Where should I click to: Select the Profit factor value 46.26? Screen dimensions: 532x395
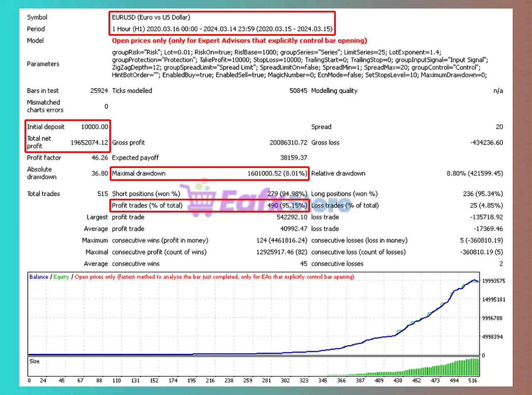(x=100, y=158)
